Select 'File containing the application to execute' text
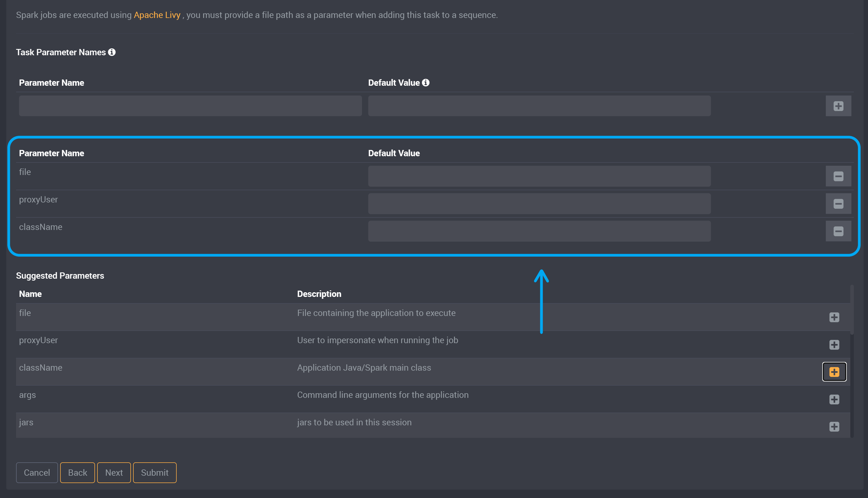 click(376, 313)
